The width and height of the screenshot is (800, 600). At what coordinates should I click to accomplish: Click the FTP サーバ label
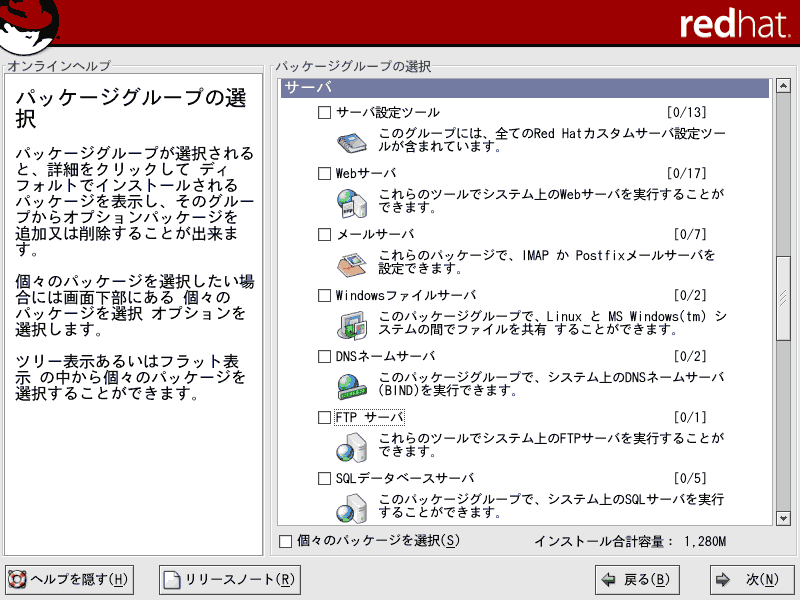tap(369, 417)
